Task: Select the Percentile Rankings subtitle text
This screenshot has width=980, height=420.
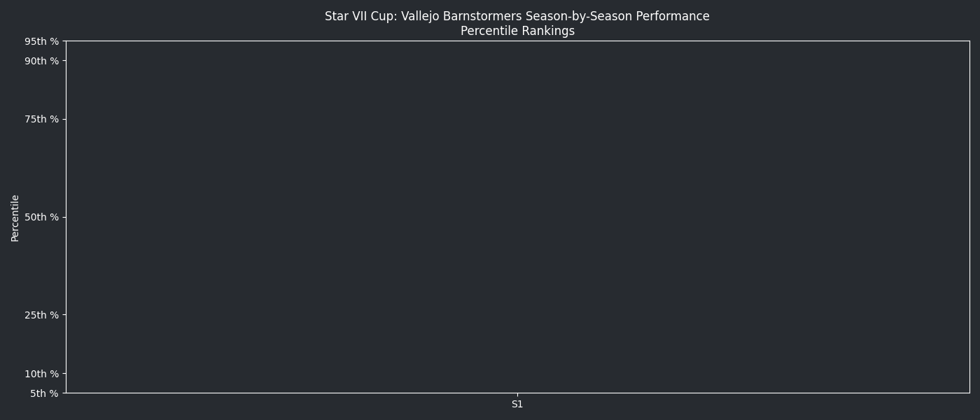Action: 517,31
